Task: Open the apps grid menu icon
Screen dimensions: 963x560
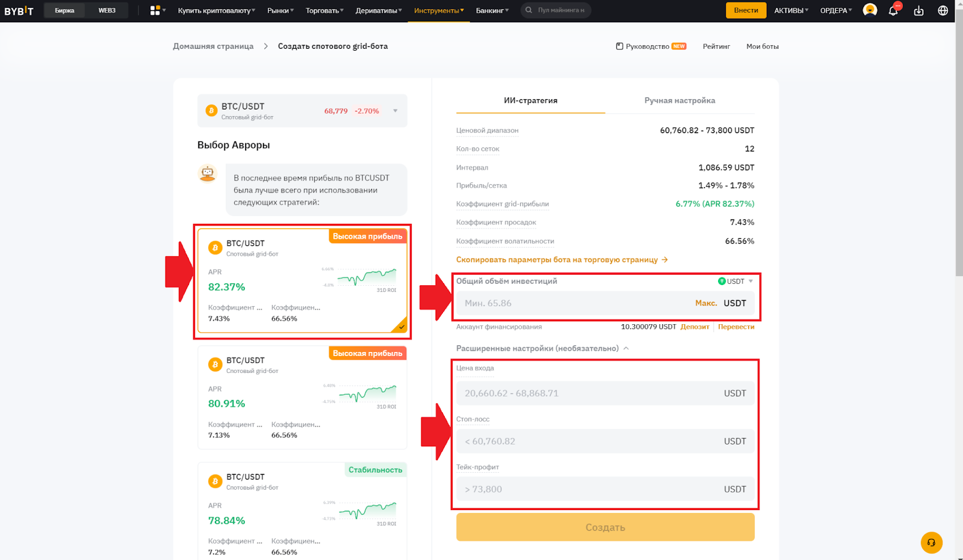Action: [x=155, y=10]
